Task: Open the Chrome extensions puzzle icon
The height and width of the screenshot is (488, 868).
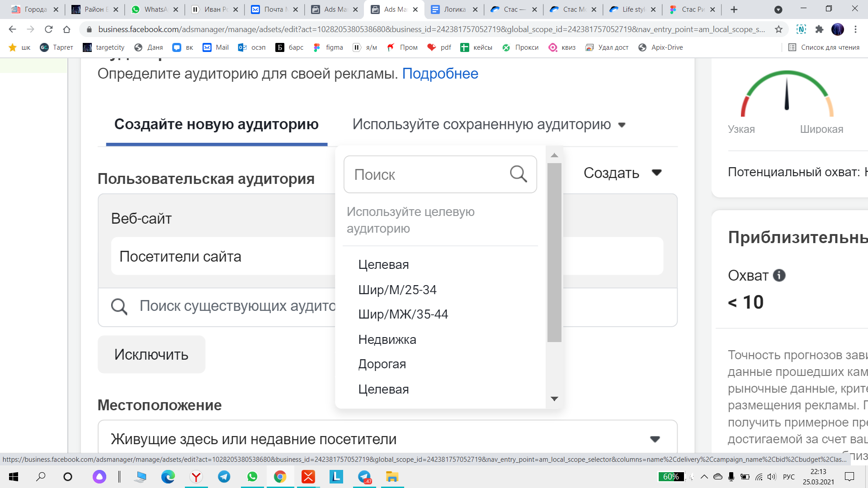Action: point(819,29)
